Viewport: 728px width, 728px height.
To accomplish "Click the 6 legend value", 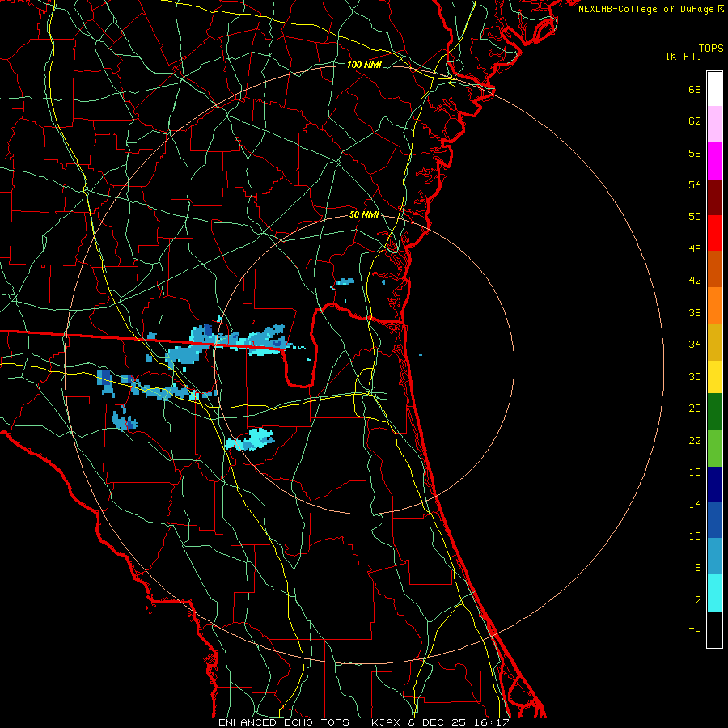I will [x=698, y=568].
